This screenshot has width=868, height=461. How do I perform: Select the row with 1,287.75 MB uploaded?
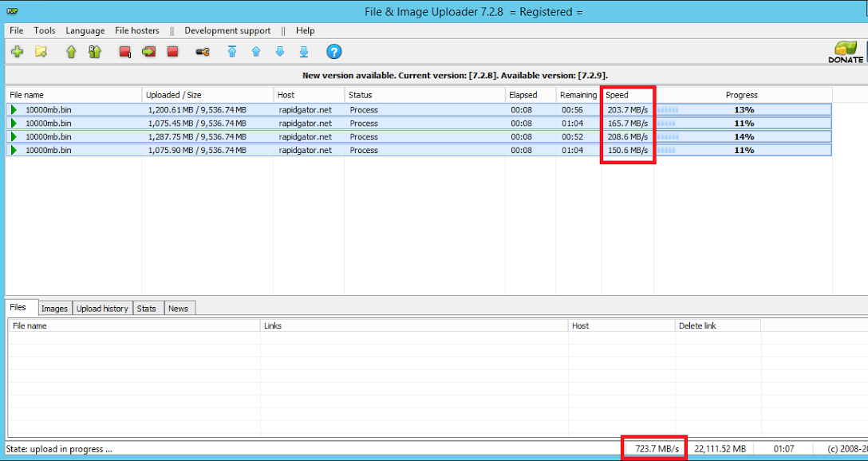(x=419, y=136)
